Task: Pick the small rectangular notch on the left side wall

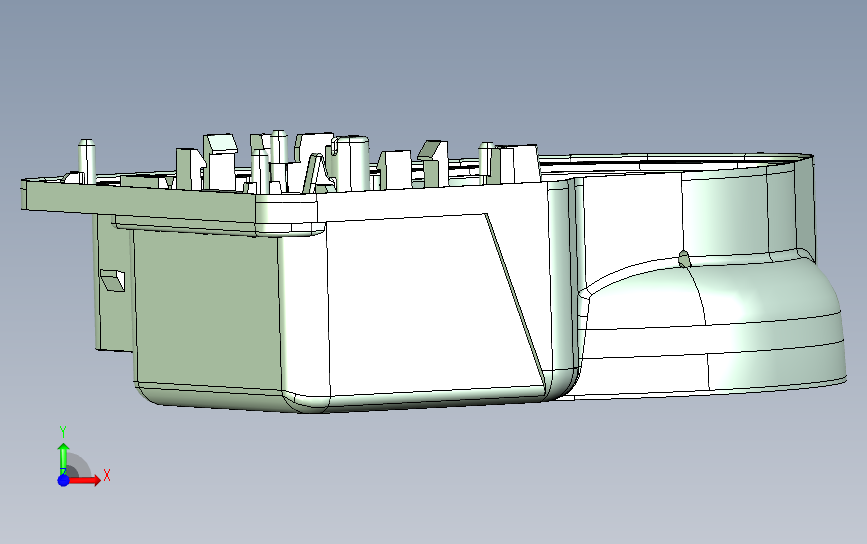Action: click(112, 280)
